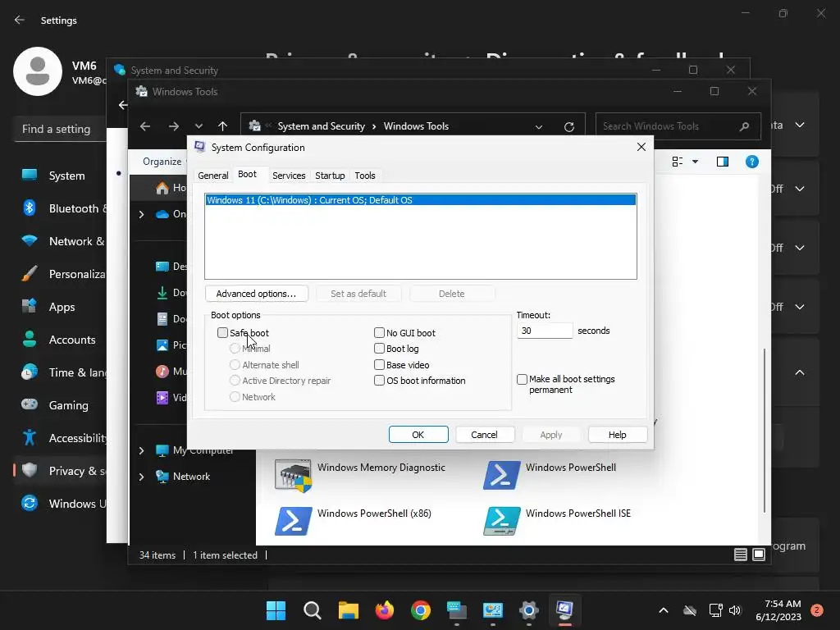Open File Explorer from the taskbar
The width and height of the screenshot is (840, 630).
point(348,610)
